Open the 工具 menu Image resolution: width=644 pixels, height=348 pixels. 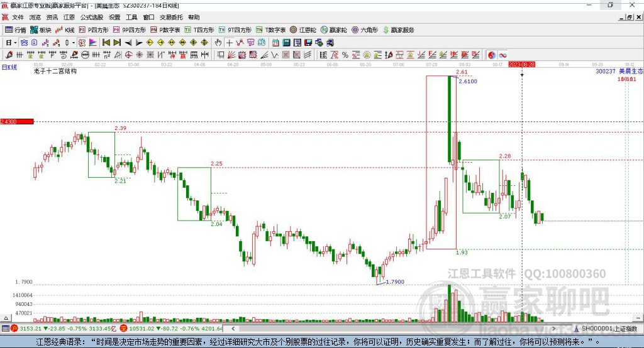(131, 17)
